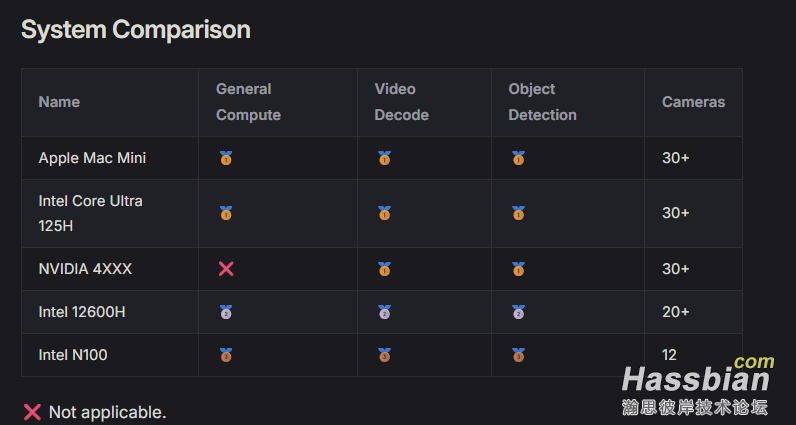Click the bronze medal for Intel N100 General Compute
This screenshot has width=796, height=425.
tap(226, 355)
